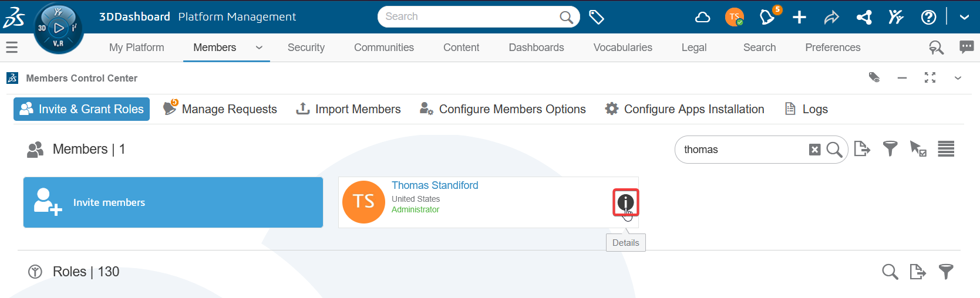Viewport: 980px width, 298px height.
Task: Switch to the Security tab
Action: pyautogui.click(x=306, y=48)
